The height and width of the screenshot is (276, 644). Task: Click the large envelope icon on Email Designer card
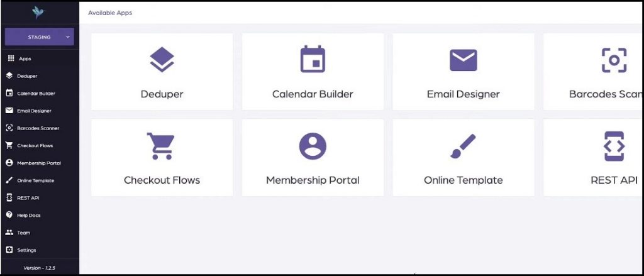(464, 60)
